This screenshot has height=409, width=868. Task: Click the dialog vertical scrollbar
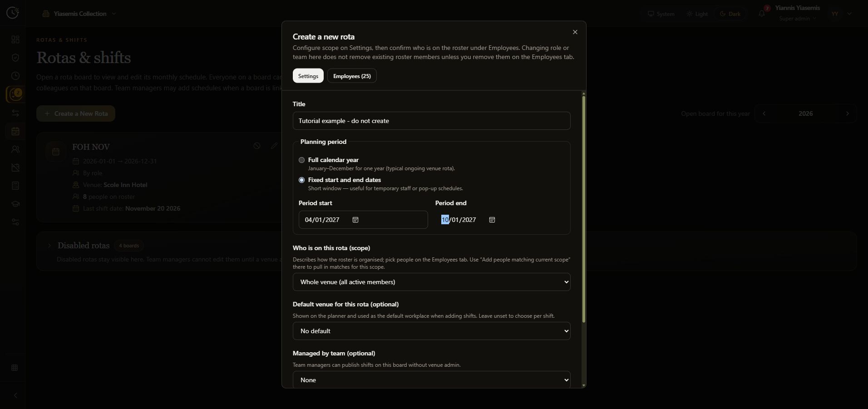tap(583, 209)
